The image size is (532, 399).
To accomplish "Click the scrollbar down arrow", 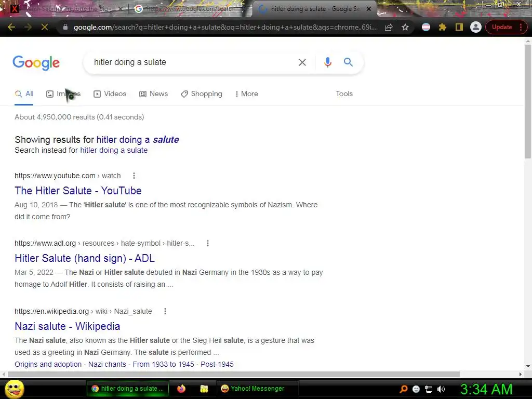I will click(528, 366).
